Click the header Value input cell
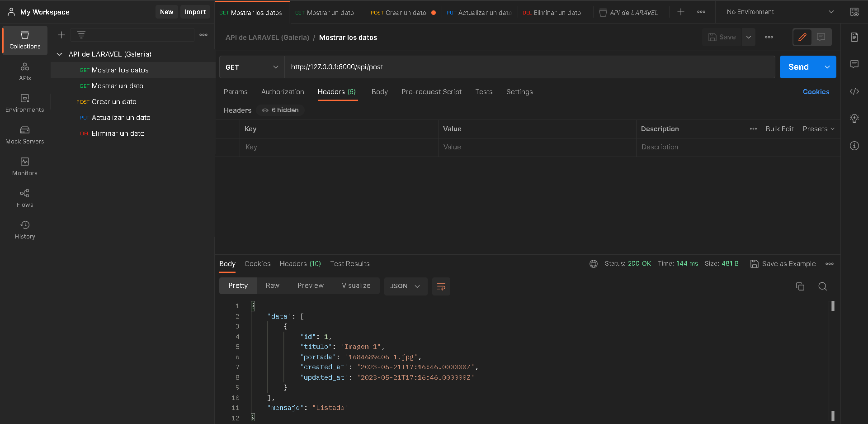 click(x=537, y=148)
